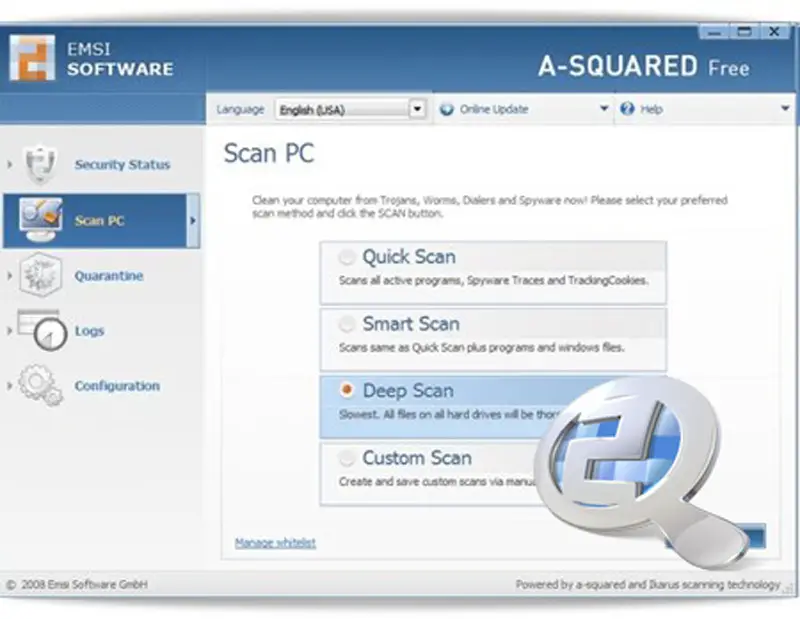Click the Scan PC page heading
The height and width of the screenshot is (619, 800).
point(269,153)
